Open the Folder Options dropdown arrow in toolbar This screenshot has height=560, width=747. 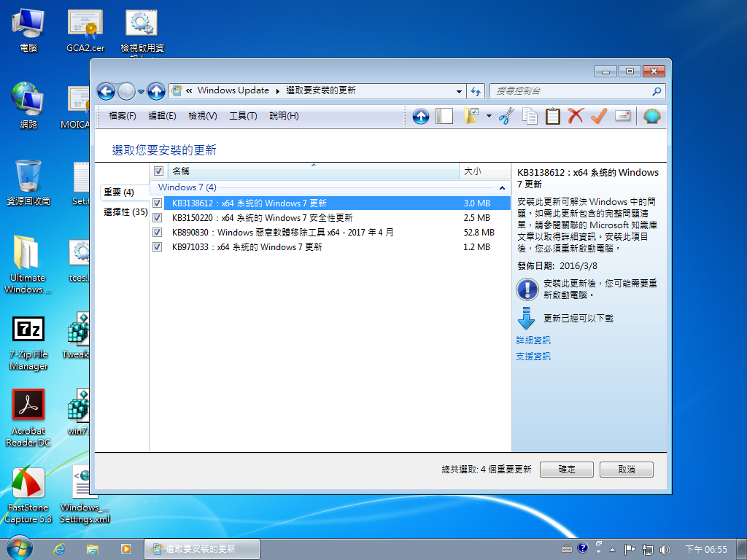[489, 116]
